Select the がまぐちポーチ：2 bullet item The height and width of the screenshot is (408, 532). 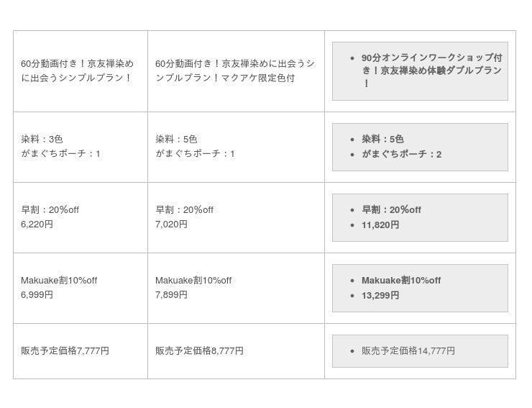click(x=401, y=154)
